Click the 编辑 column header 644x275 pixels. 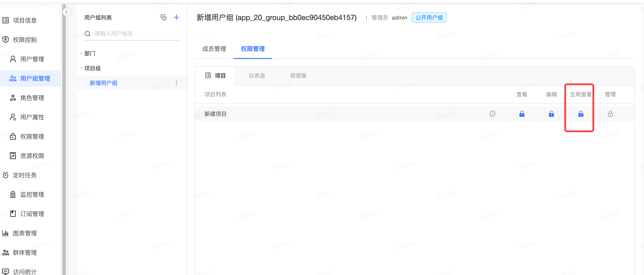(551, 94)
